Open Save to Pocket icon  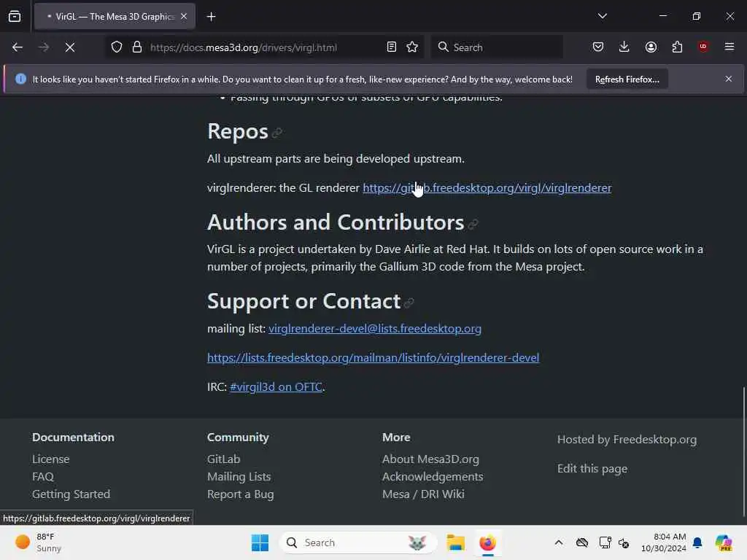(x=598, y=47)
